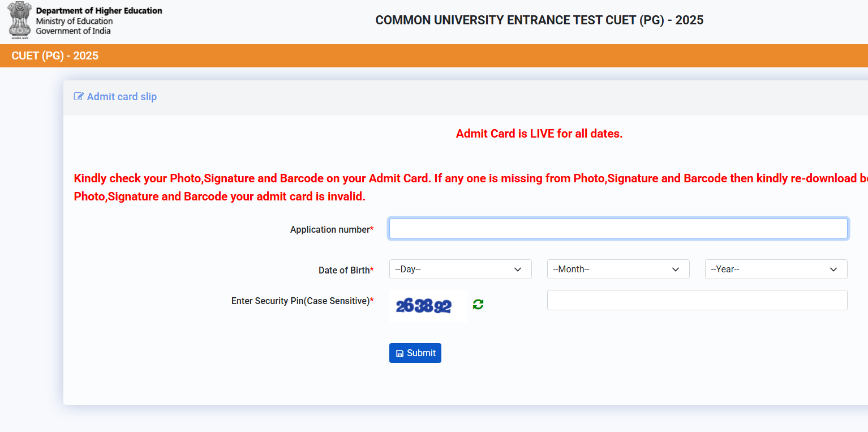The width and height of the screenshot is (868, 432).
Task: Click the save icon inside Submit button
Action: point(401,353)
